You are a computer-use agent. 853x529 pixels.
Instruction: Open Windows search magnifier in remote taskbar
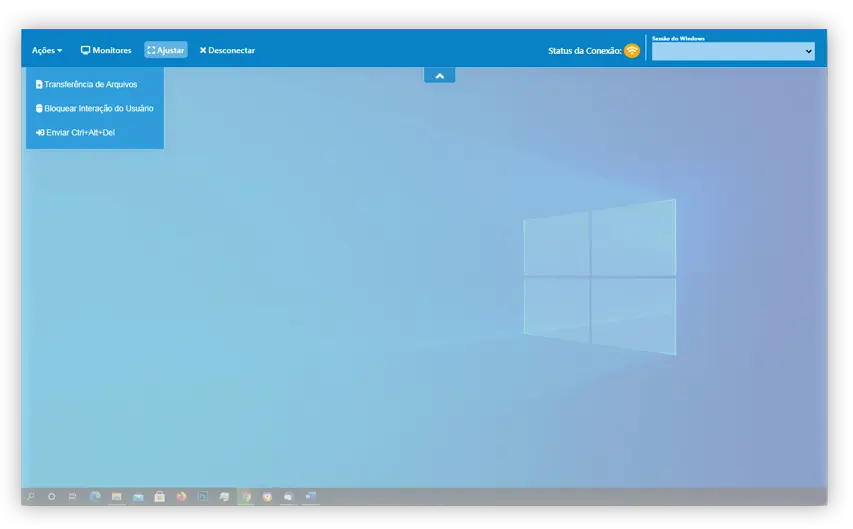31,496
